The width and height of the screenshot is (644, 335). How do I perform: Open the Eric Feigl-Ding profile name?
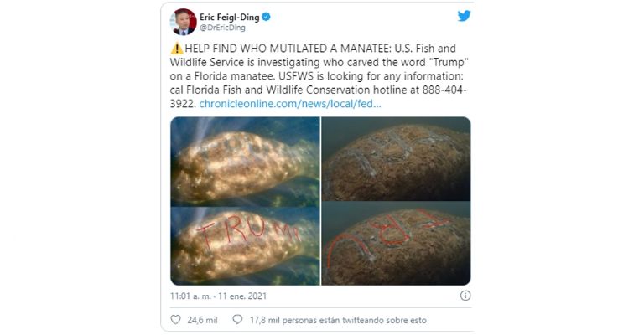[229, 18]
